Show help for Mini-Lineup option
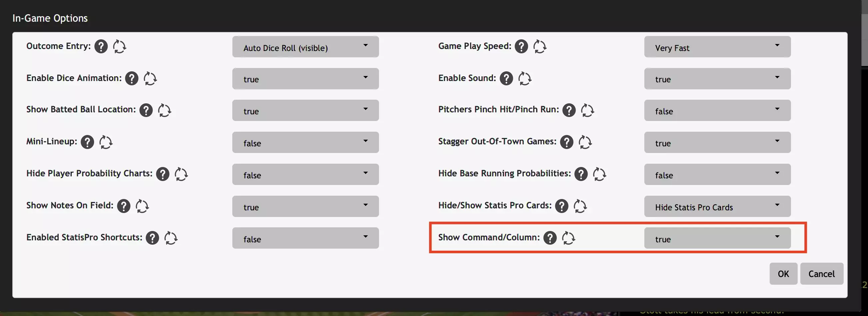This screenshot has width=868, height=316. (87, 142)
